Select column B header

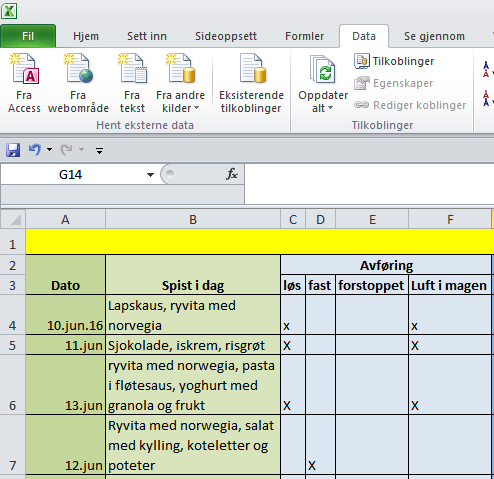[193, 219]
